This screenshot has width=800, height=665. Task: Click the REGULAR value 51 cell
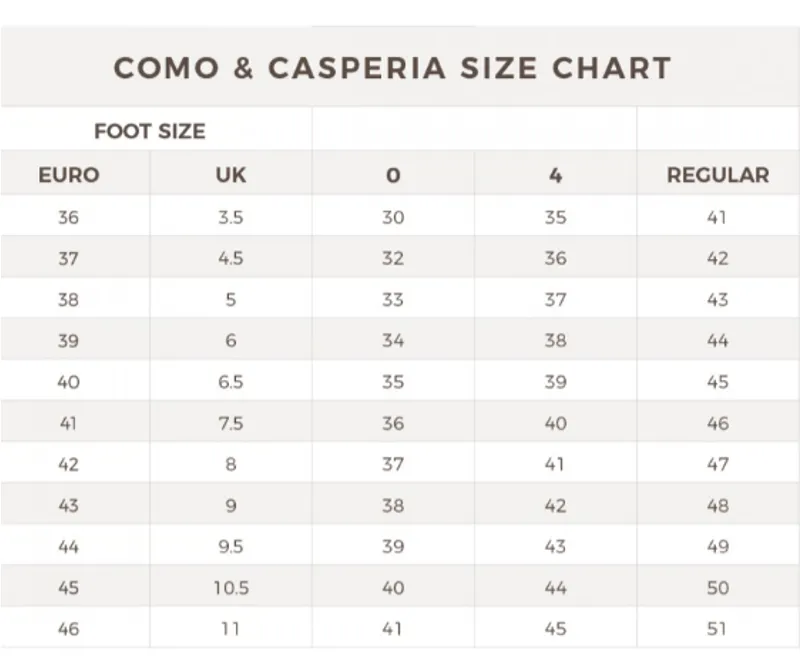(x=717, y=629)
